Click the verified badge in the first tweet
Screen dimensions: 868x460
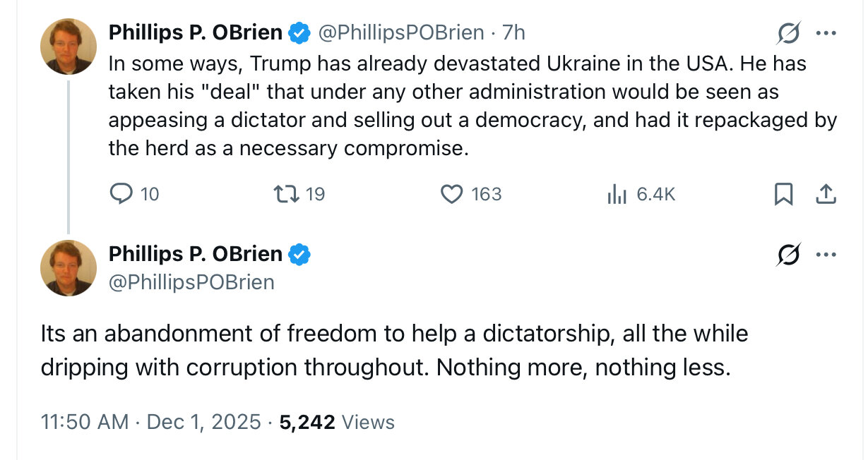click(x=299, y=32)
